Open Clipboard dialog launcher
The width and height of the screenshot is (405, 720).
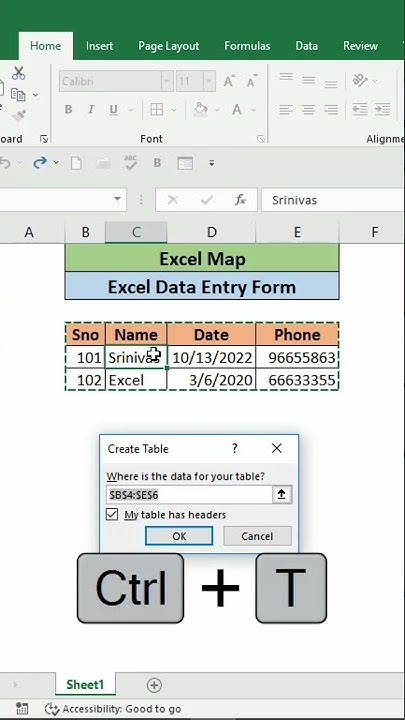click(x=44, y=138)
